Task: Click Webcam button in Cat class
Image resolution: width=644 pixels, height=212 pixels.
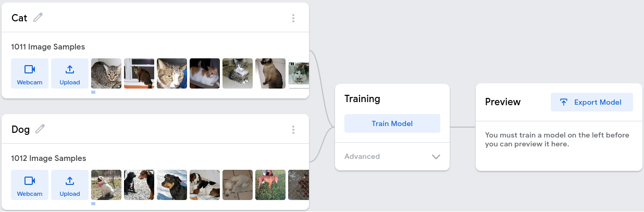Action: 30,73
